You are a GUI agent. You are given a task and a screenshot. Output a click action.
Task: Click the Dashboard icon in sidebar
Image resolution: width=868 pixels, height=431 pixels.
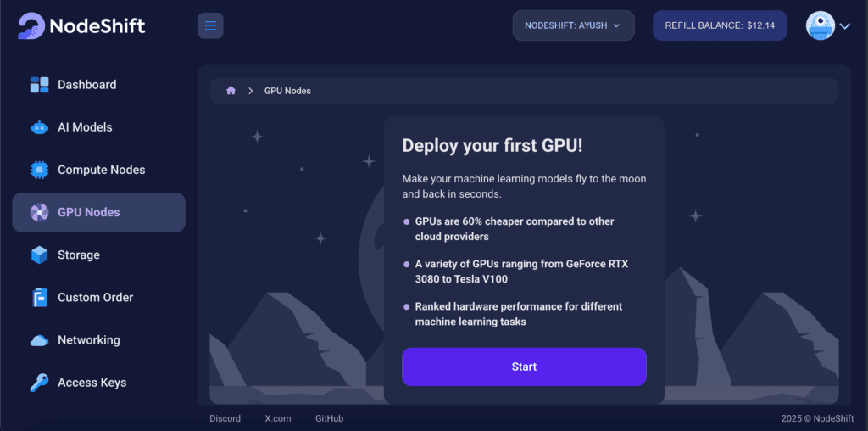(39, 85)
